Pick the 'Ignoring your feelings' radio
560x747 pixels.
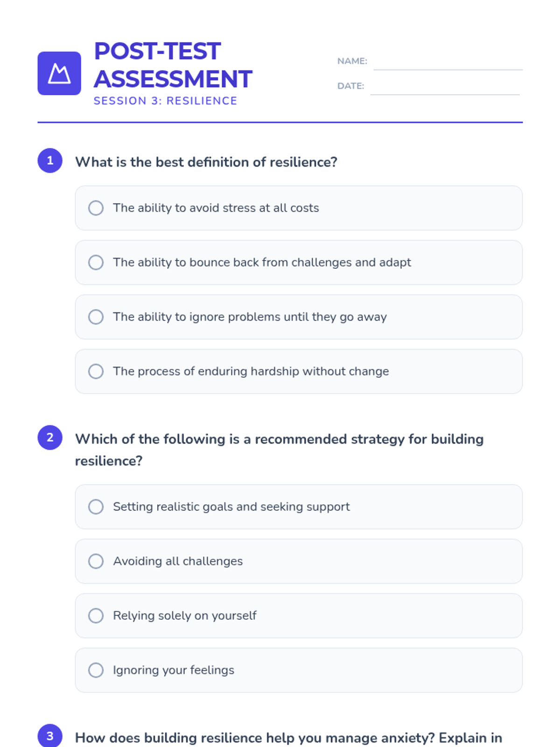pos(96,670)
